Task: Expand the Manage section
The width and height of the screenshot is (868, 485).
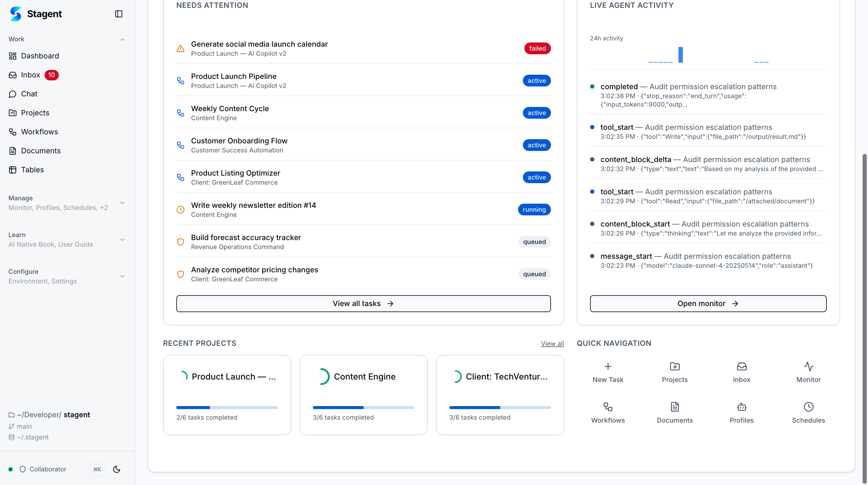Action: tap(122, 203)
